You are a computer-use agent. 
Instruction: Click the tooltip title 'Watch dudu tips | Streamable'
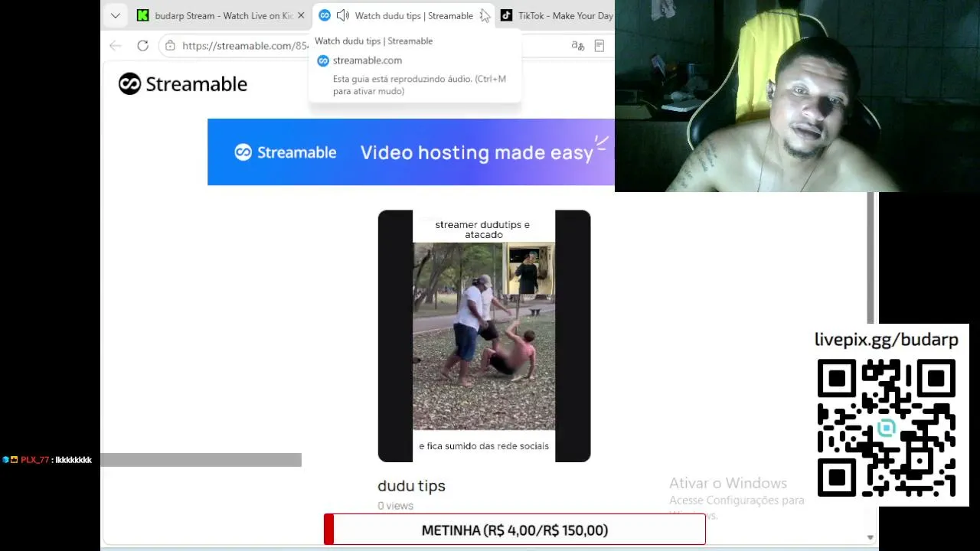[374, 41]
